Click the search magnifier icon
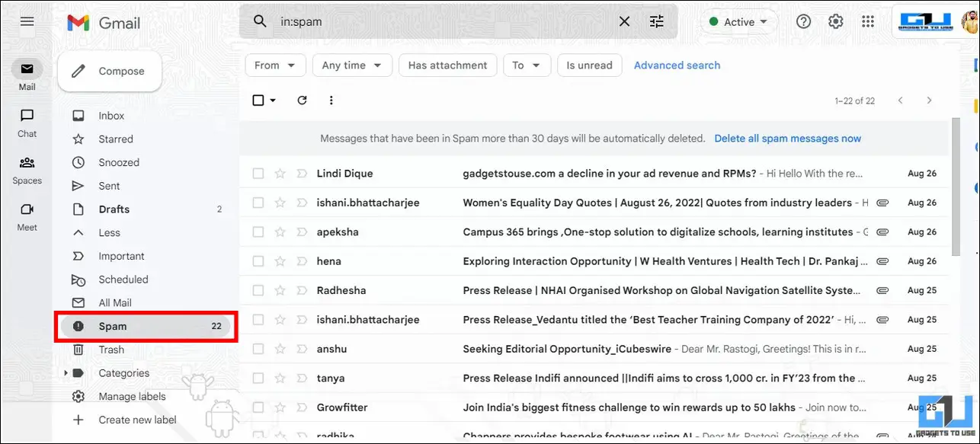 click(x=261, y=21)
